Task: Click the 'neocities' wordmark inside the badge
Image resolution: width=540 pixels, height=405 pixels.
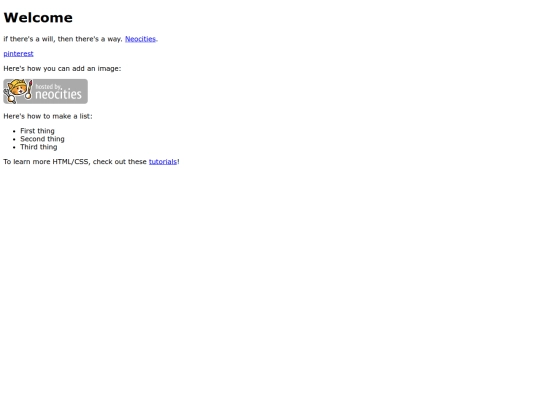Action: [x=59, y=94]
